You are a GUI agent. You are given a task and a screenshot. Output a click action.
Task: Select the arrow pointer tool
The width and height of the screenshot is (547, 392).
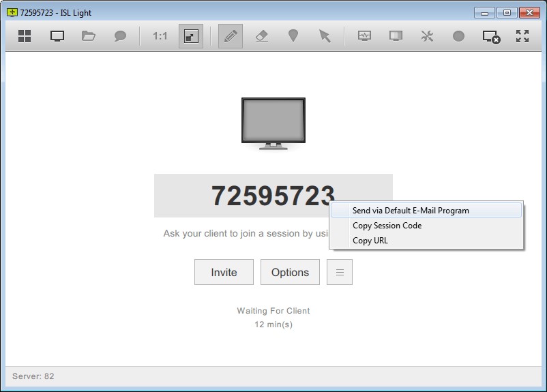pos(325,36)
